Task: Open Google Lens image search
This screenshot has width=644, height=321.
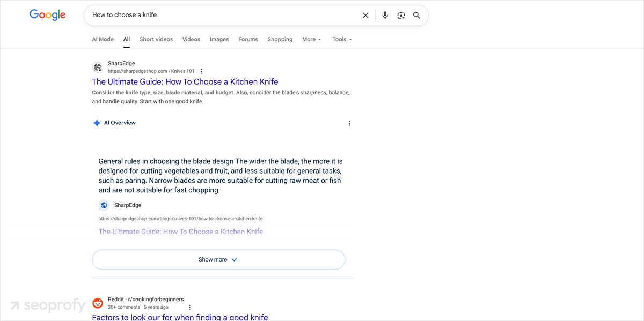Action: 401,15
